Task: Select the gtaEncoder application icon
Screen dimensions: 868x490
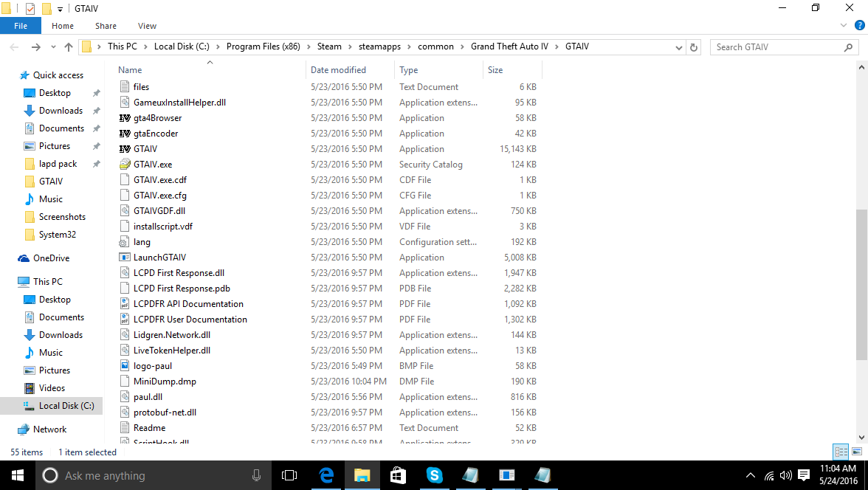Action: [125, 134]
